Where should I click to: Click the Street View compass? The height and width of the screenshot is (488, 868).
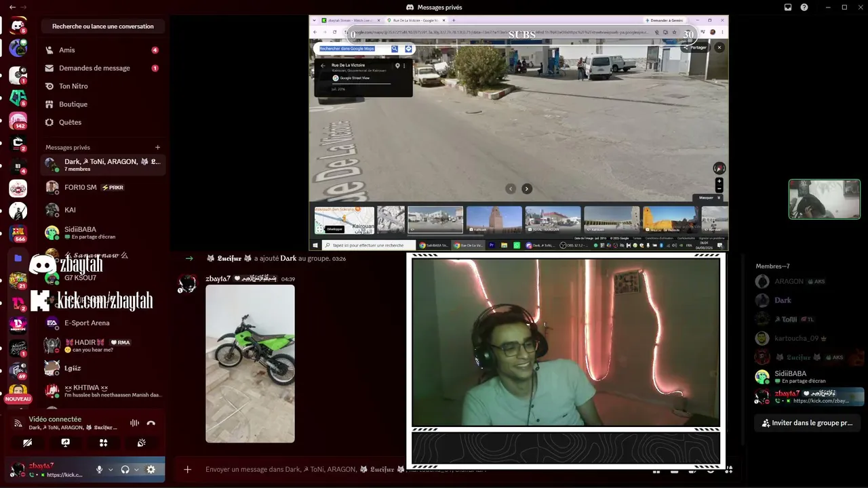point(719,168)
